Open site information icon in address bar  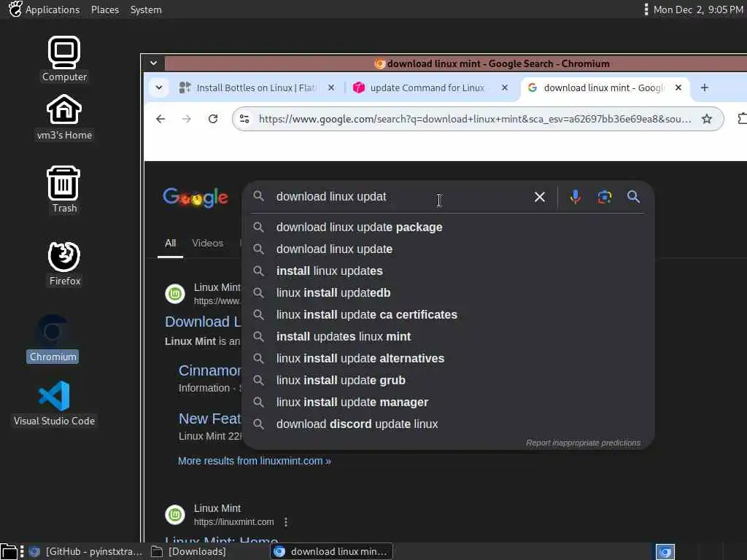click(x=244, y=119)
